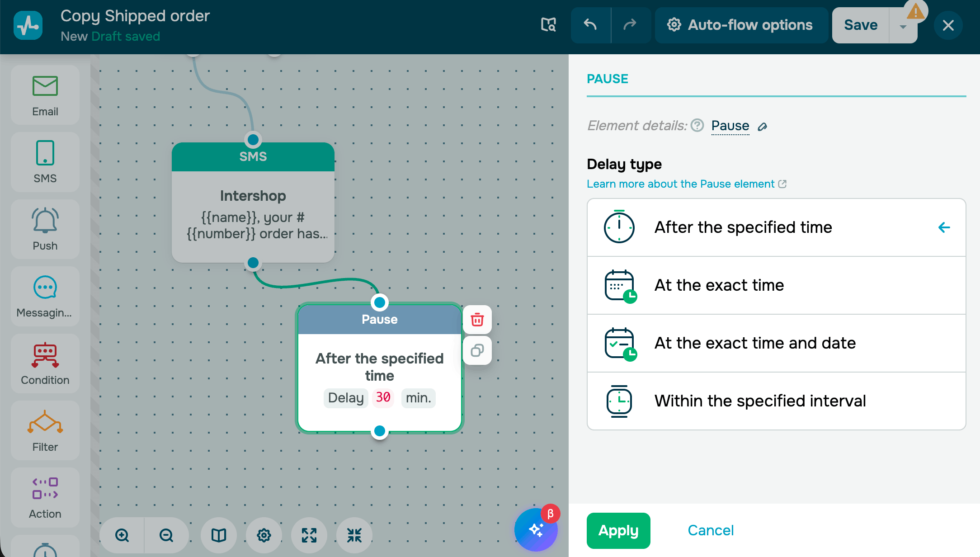The image size is (980, 557).
Task: Expand the Save button dropdown arrow
Action: pos(903,26)
